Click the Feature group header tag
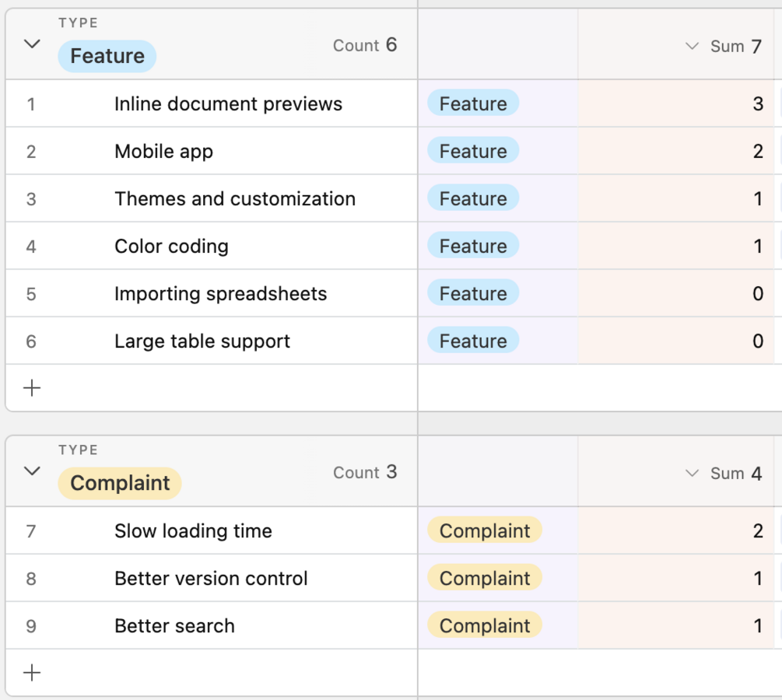 pos(107,56)
